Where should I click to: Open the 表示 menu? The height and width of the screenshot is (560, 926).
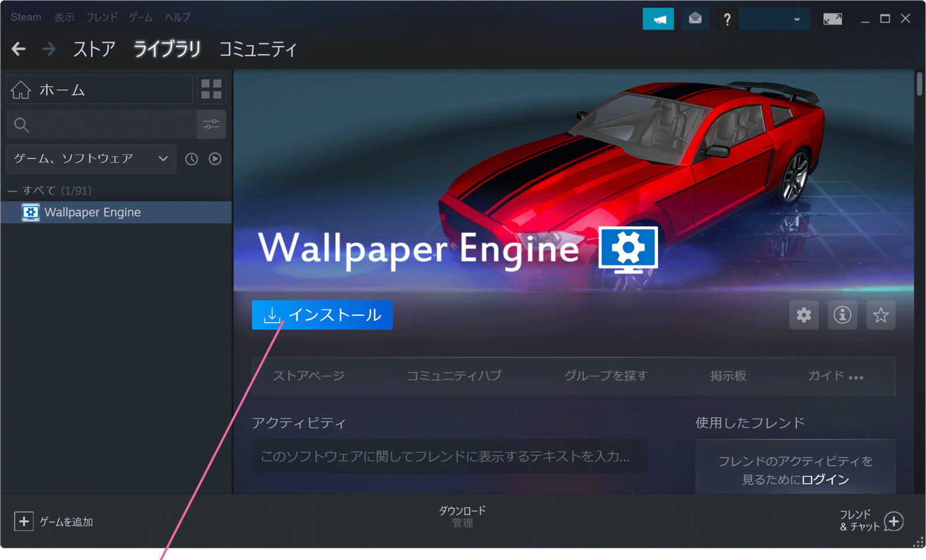(64, 17)
